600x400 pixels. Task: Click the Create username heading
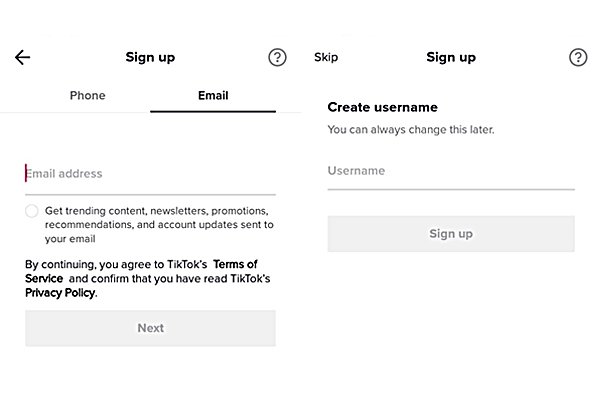(x=383, y=107)
